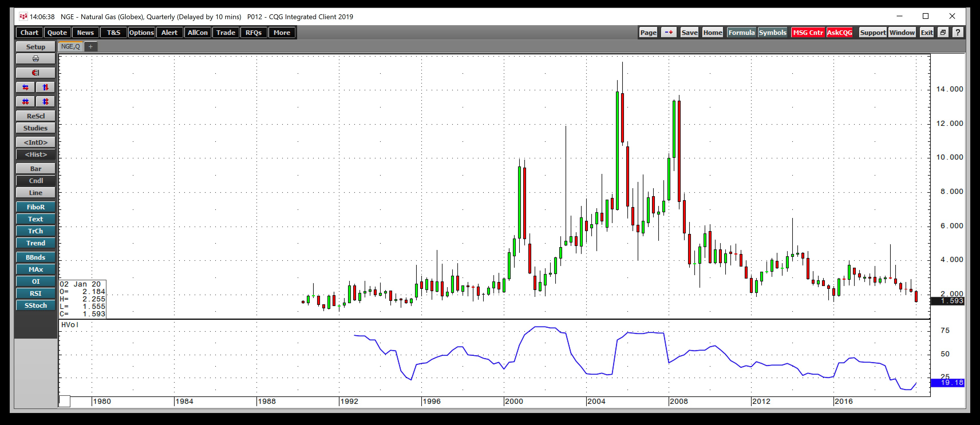
Task: Open the Quote menu item
Action: pos(57,32)
